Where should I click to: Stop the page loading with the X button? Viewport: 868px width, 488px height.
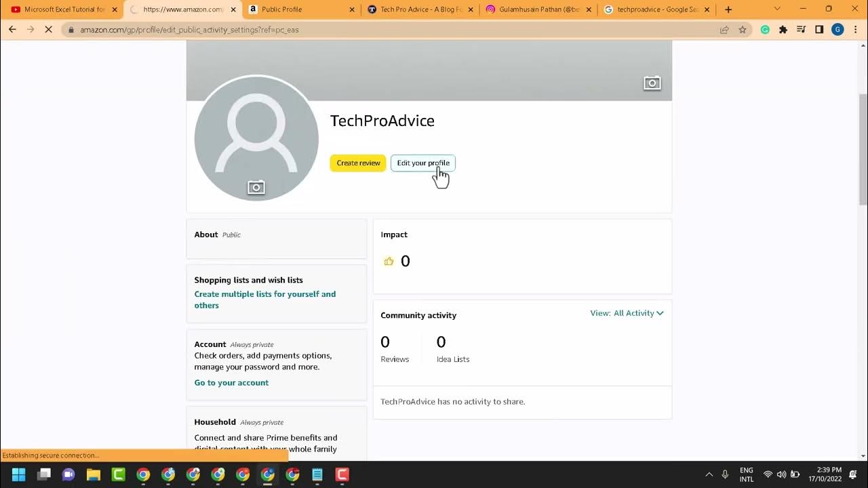pyautogui.click(x=48, y=30)
